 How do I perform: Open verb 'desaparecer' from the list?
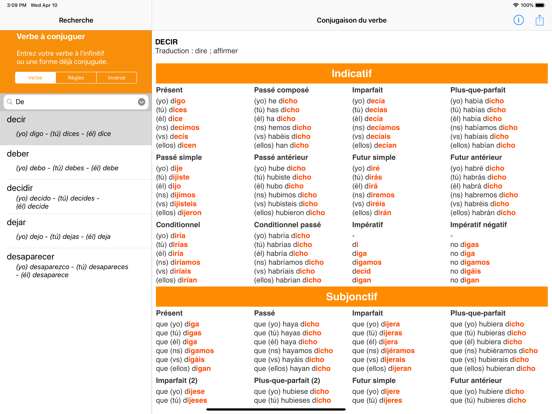click(76, 265)
